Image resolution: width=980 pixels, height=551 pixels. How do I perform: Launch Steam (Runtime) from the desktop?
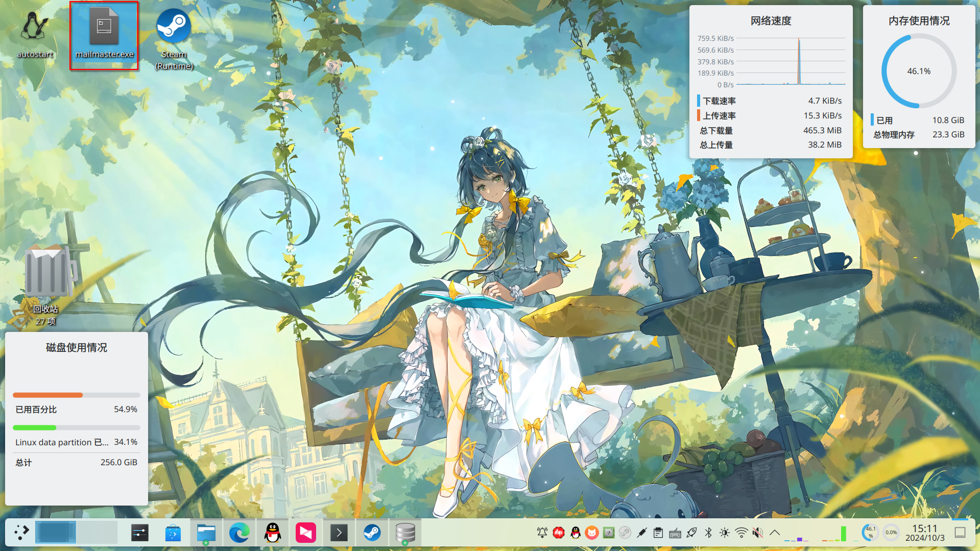[174, 38]
